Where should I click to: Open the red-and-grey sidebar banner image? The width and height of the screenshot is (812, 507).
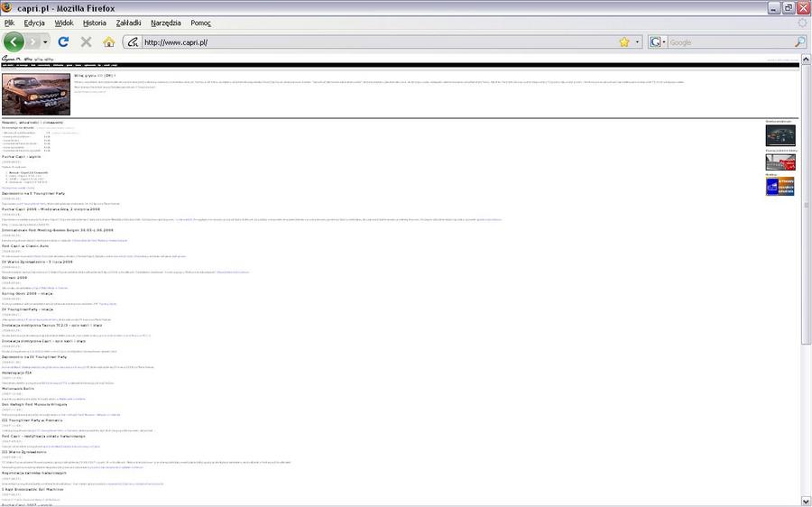[780, 162]
